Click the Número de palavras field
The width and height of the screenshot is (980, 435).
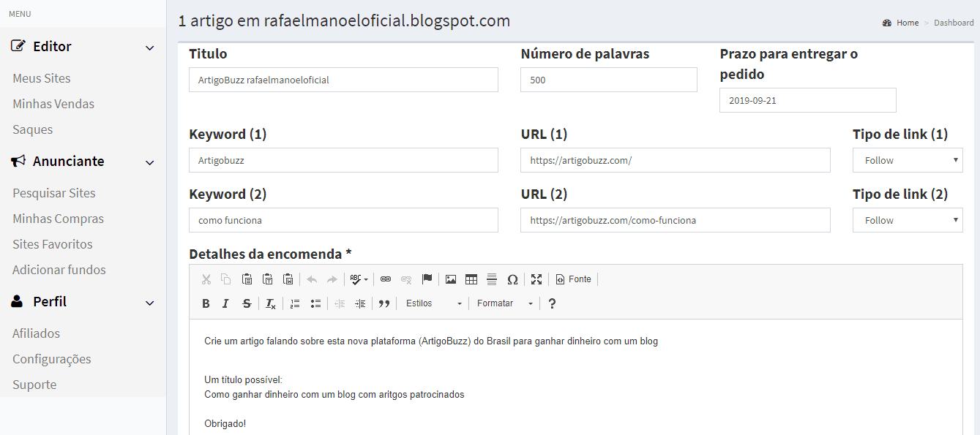(x=609, y=80)
